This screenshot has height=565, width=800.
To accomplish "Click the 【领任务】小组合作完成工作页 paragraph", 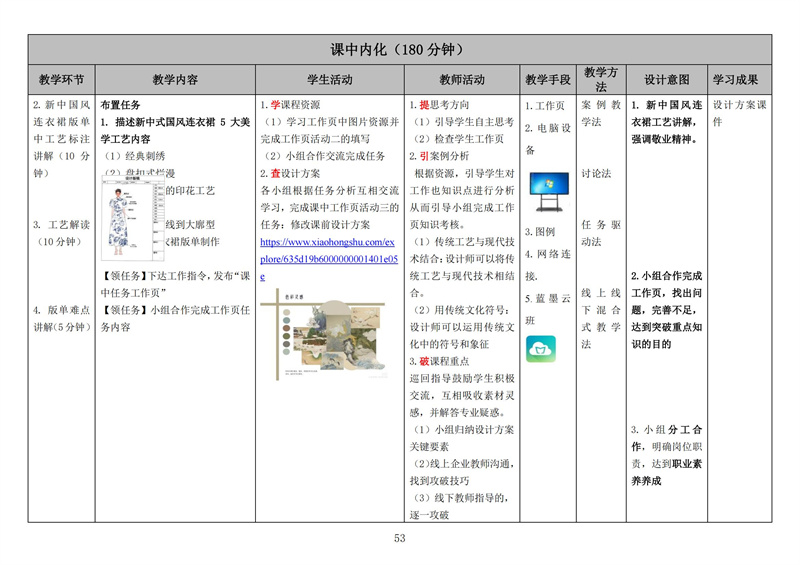I will (176, 318).
